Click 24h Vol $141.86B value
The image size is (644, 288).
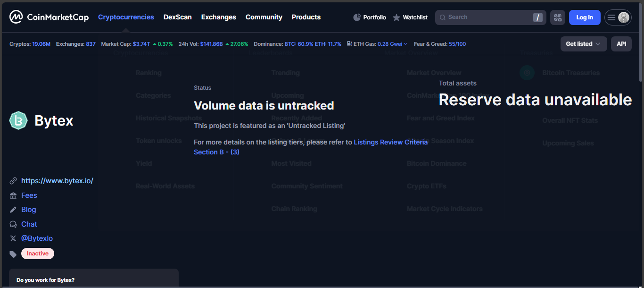tap(212, 44)
